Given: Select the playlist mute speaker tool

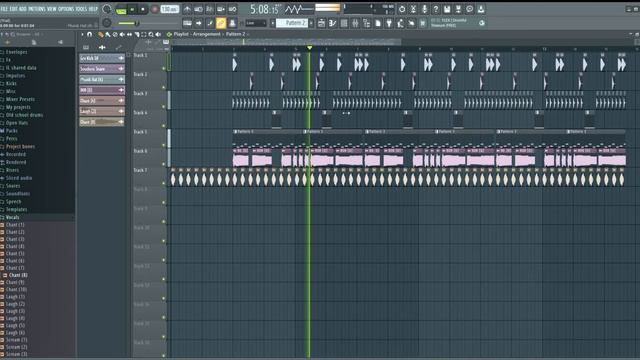Looking at the screenshot, I should pyautogui.click(x=122, y=35).
